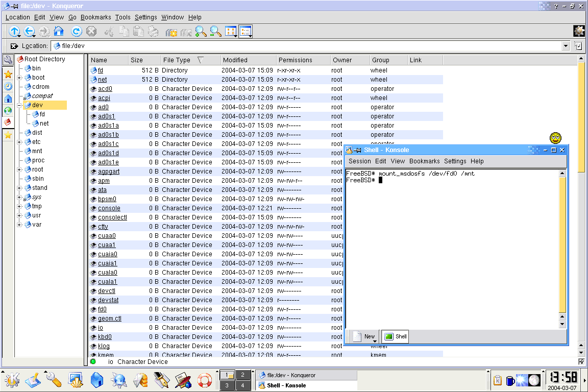The width and height of the screenshot is (588, 392).
Task: Open the View menu in Konsole
Action: pos(398,161)
